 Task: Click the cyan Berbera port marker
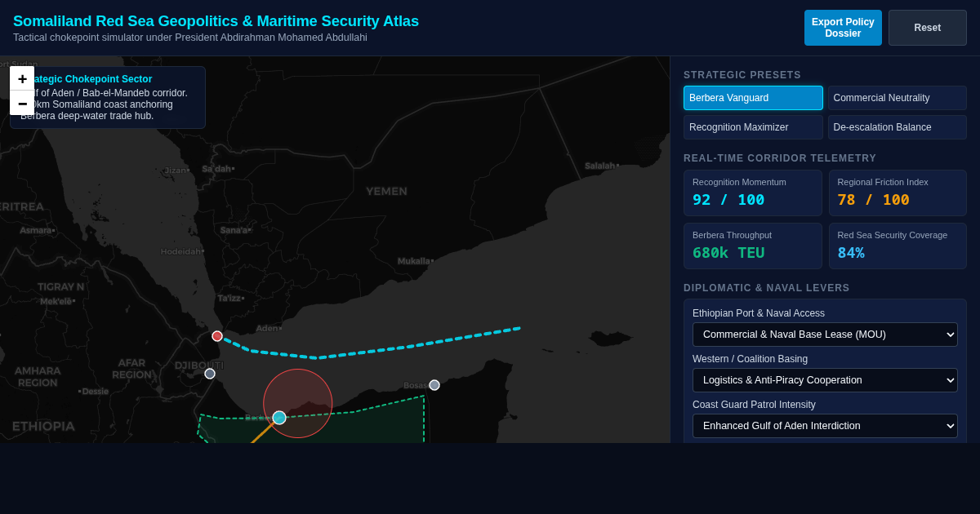tap(279, 418)
